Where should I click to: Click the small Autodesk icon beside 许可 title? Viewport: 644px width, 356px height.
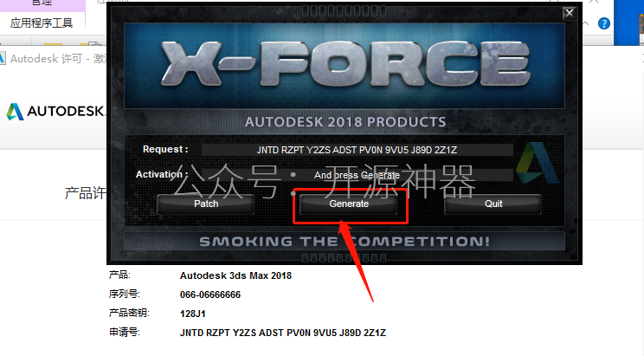coord(2,58)
